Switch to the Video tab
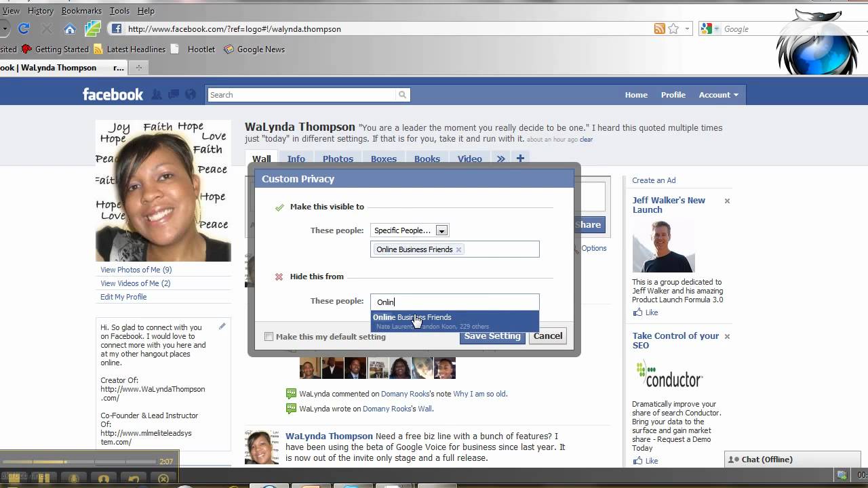Screen dimensions: 868x488 [469, 159]
